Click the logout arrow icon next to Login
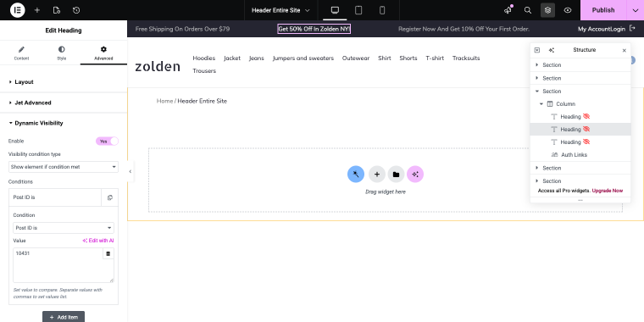Screen dimensions: 644x322 [632, 29]
